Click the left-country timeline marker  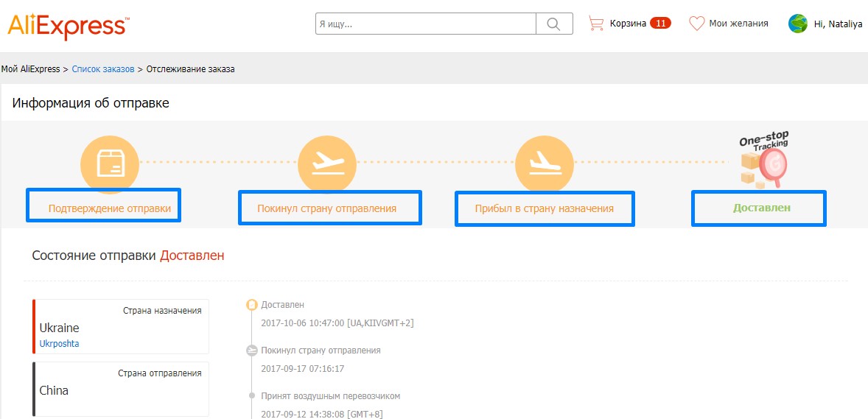click(251, 351)
